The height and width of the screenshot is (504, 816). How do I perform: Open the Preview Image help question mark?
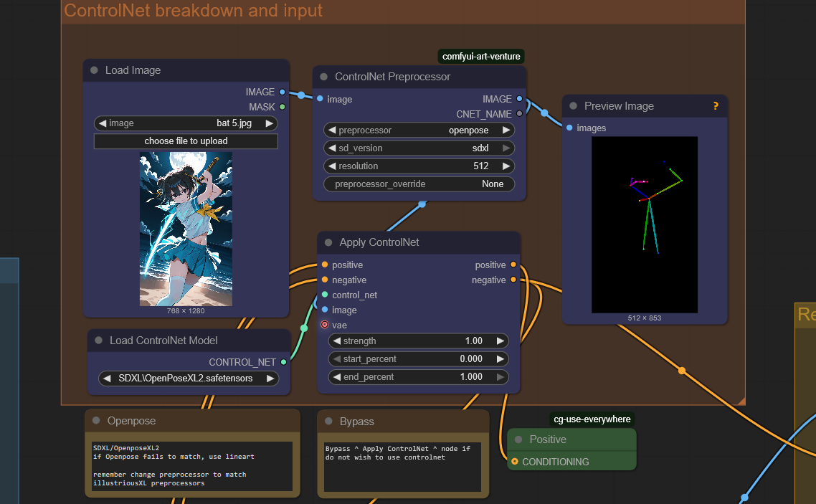pyautogui.click(x=716, y=106)
